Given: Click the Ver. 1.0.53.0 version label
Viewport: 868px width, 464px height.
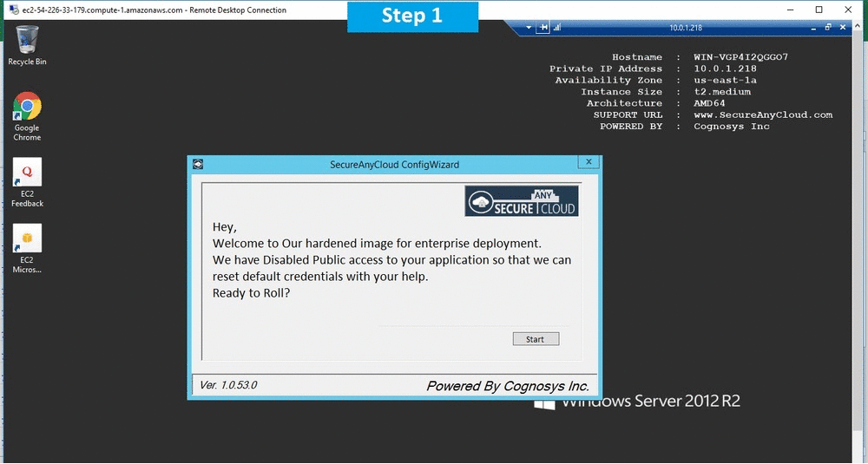Looking at the screenshot, I should coord(228,385).
